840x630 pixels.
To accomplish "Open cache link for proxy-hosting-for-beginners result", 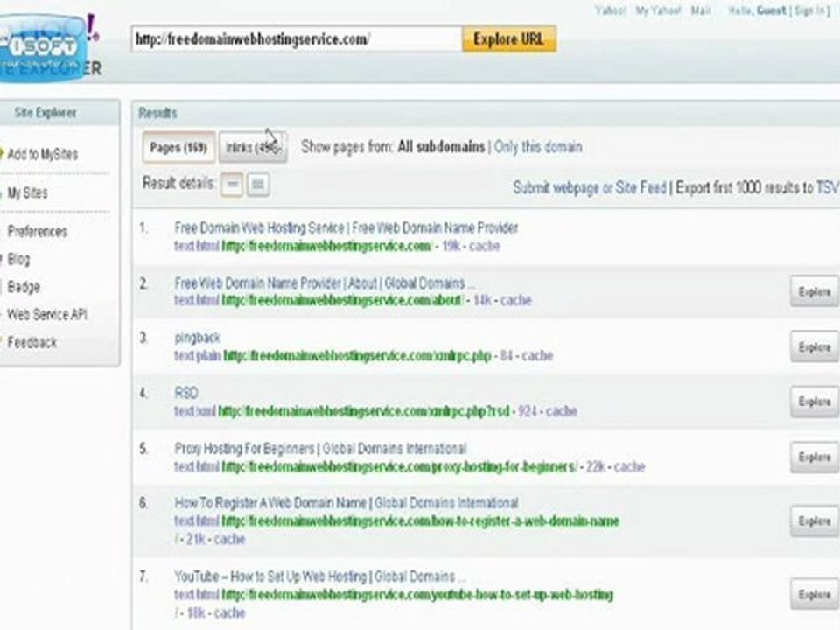I will pyautogui.click(x=629, y=467).
